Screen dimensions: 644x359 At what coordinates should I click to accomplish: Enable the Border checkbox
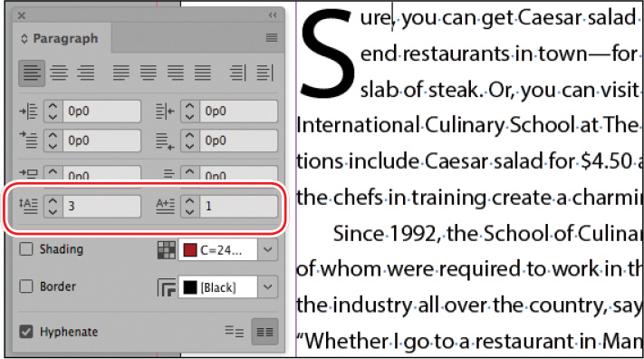(x=26, y=286)
